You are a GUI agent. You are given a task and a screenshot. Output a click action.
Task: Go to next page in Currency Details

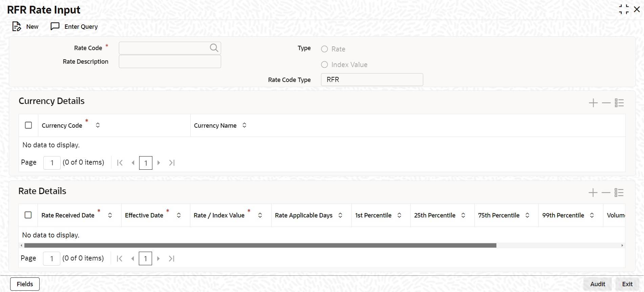coord(158,163)
